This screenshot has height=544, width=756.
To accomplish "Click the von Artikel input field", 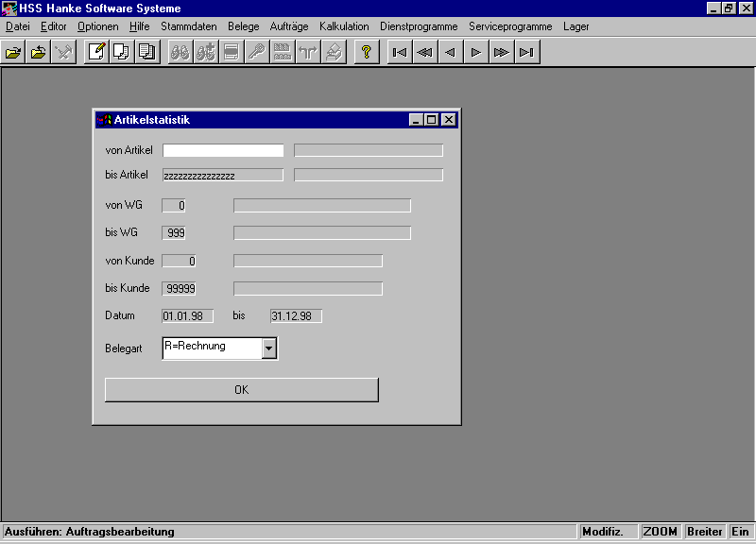I will coord(223,150).
